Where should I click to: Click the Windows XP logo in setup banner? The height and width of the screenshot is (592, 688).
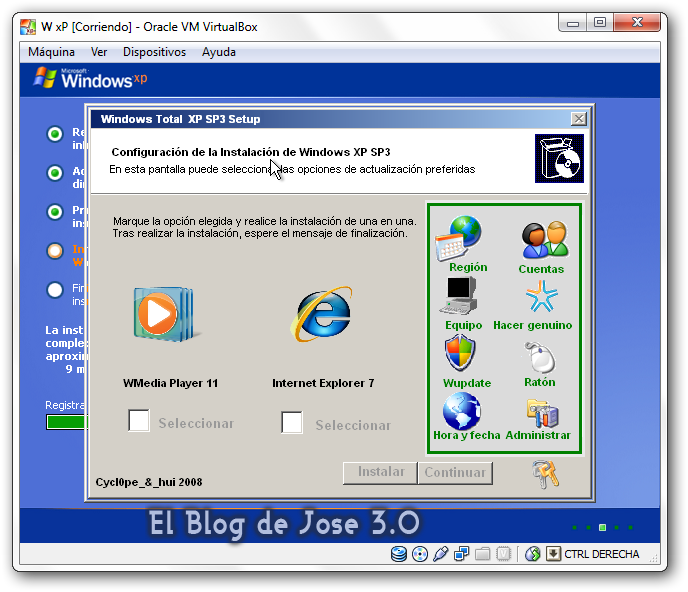[90, 78]
